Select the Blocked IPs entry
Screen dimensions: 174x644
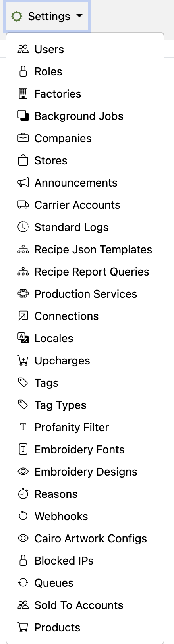85,561
